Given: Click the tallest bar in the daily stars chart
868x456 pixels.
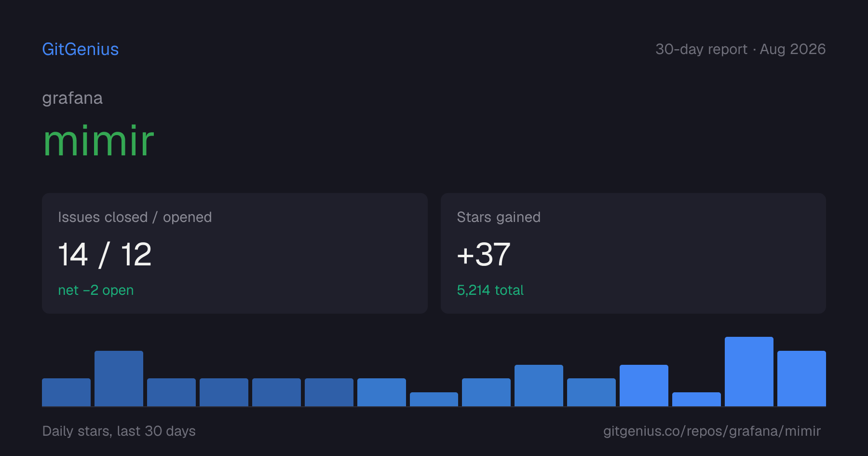Looking at the screenshot, I should click(x=749, y=372).
